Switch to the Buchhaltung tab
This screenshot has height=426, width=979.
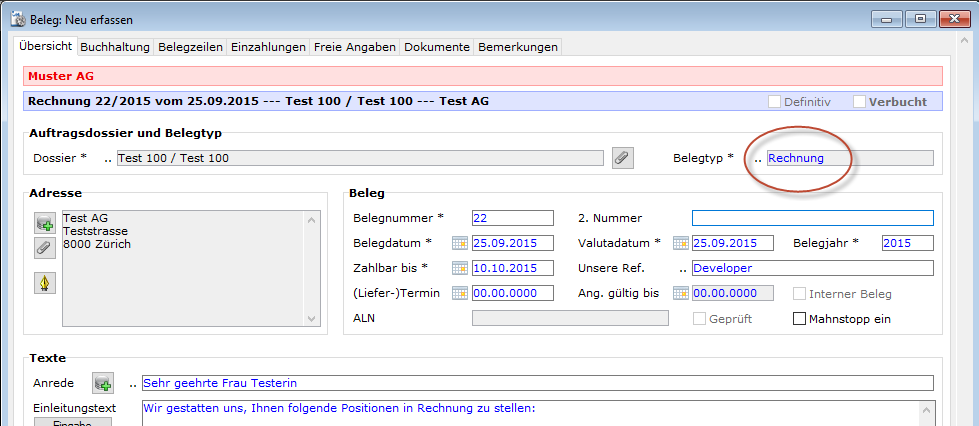click(115, 47)
